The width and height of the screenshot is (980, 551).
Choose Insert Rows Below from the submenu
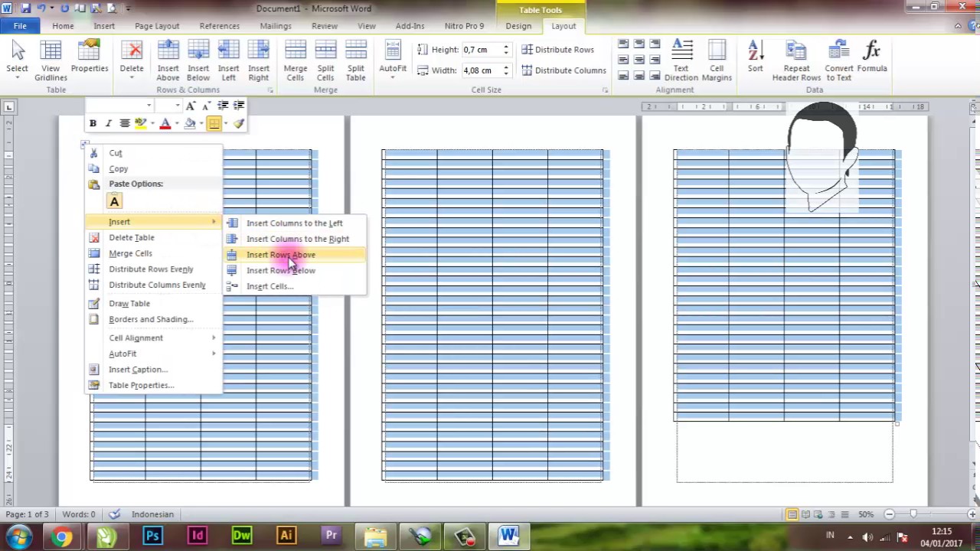click(295, 270)
